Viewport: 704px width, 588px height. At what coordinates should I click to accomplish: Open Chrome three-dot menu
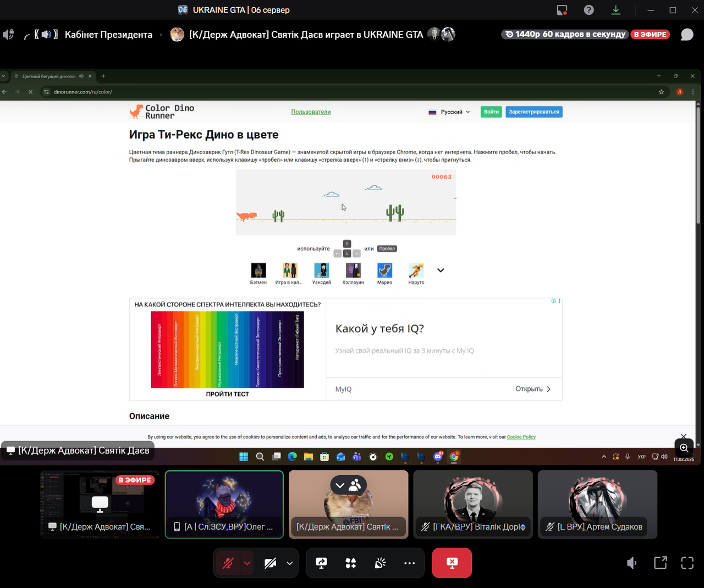coord(692,92)
